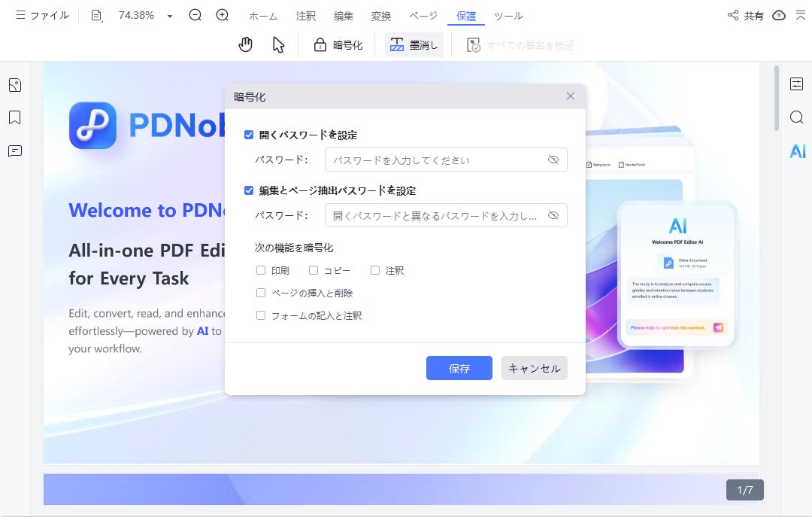
Task: Switch to the ページ tab
Action: coord(423,16)
